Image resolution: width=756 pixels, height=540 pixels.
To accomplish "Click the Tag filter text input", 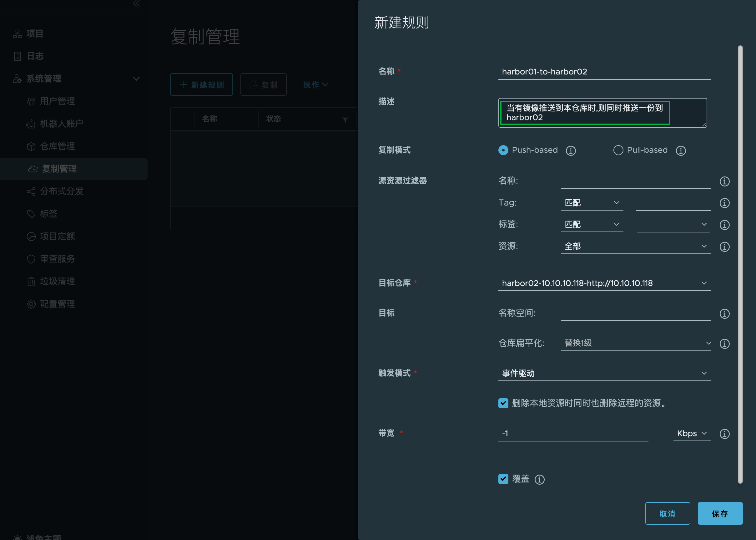I will [673, 203].
